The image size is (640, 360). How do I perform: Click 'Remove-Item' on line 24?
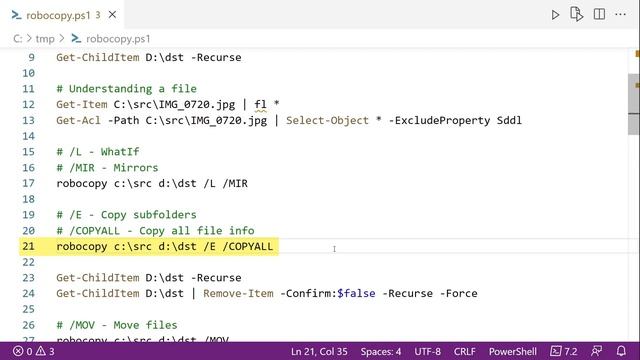click(x=238, y=293)
